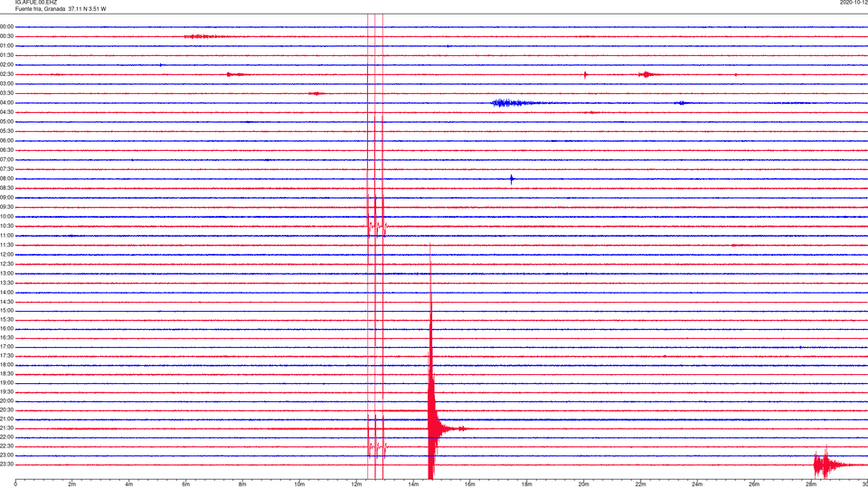
Task: Select the 01:00 trace time label
Action: tap(6, 46)
